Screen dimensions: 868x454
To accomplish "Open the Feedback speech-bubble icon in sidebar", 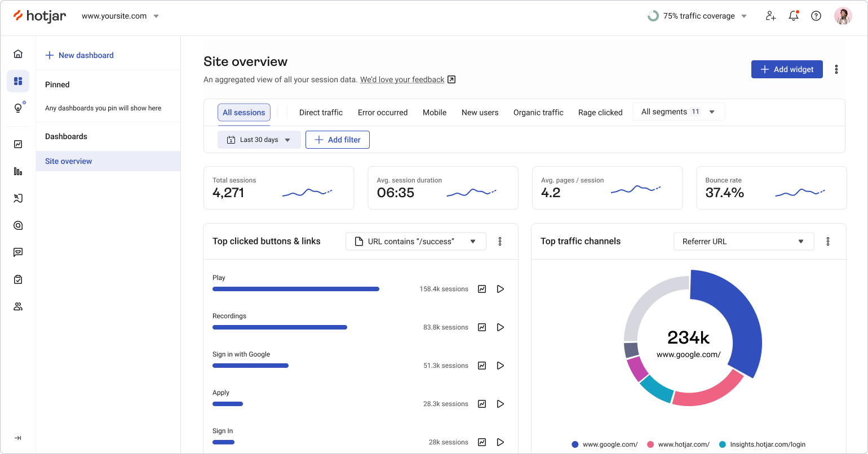I will 18,252.
